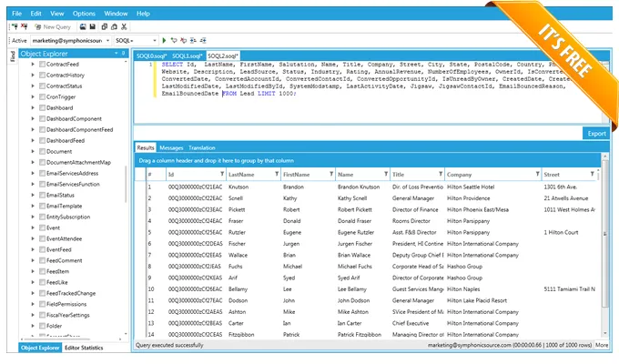The width and height of the screenshot is (619, 364).
Task: Click the decrease indent icon
Action: pyautogui.click(x=203, y=40)
